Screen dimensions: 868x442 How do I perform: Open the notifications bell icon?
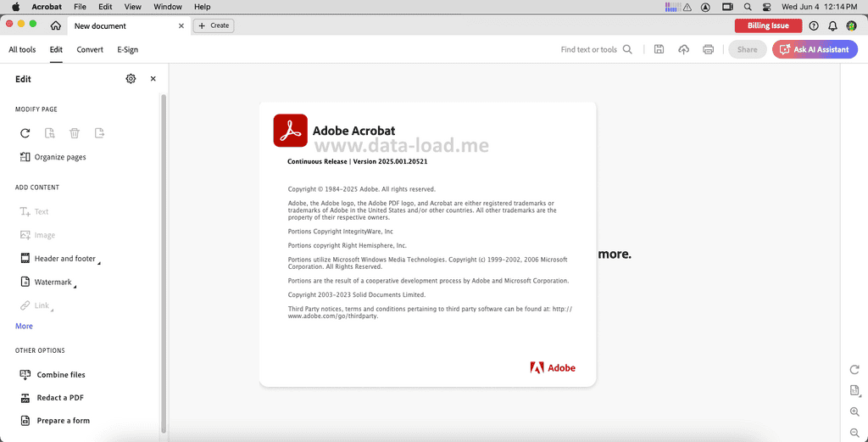832,25
